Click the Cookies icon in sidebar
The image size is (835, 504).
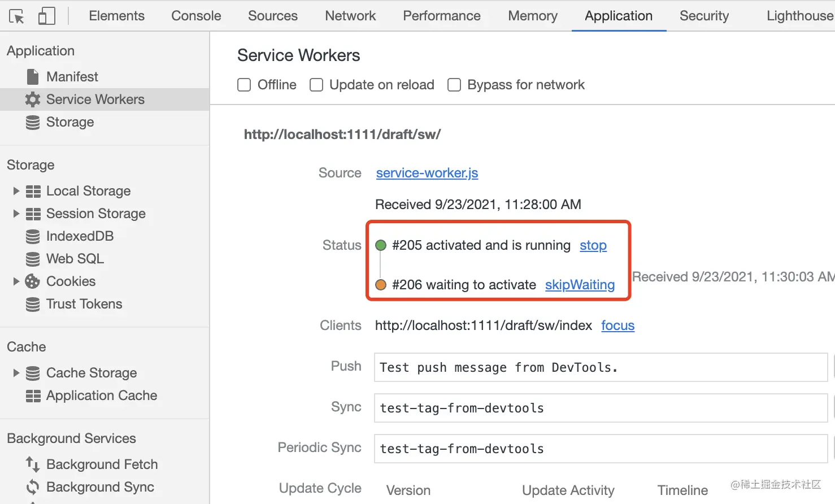[x=33, y=281]
